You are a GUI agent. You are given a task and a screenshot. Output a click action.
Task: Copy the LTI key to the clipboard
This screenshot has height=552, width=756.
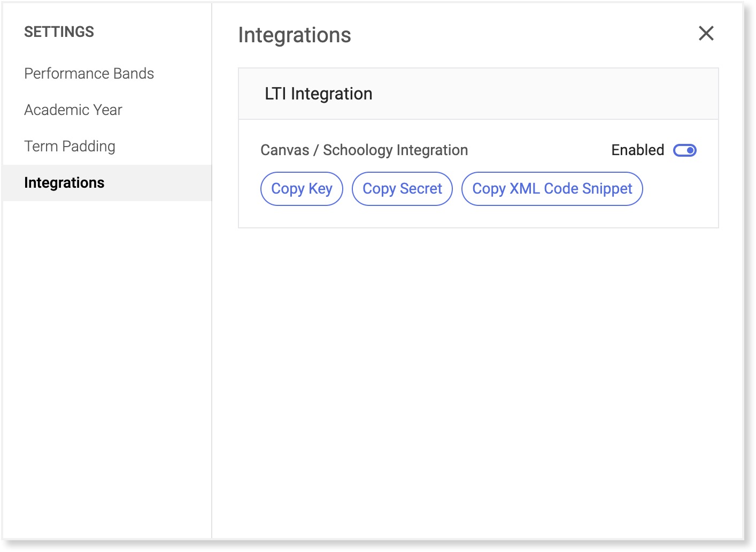click(x=302, y=189)
